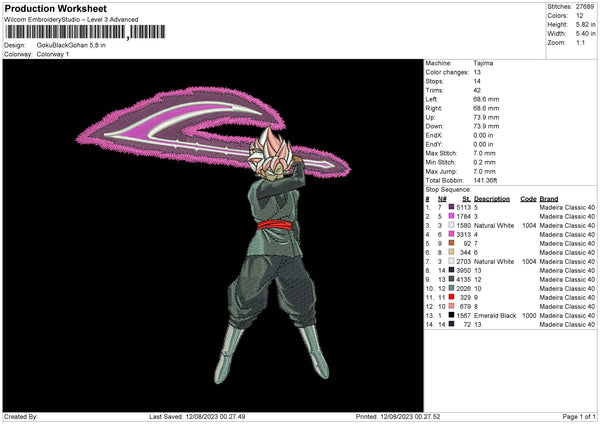Click the '#' column header
The height and width of the screenshot is (424, 600).
[427, 199]
